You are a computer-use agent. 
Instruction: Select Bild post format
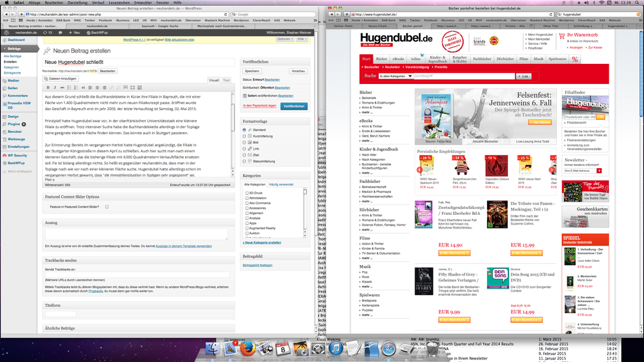[244, 143]
